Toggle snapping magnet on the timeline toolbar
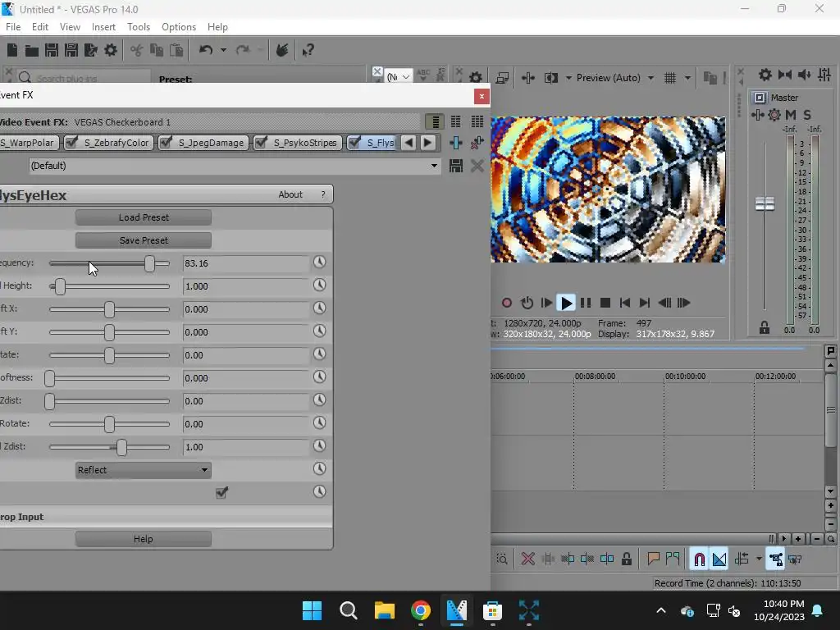The width and height of the screenshot is (840, 630). [x=699, y=559]
